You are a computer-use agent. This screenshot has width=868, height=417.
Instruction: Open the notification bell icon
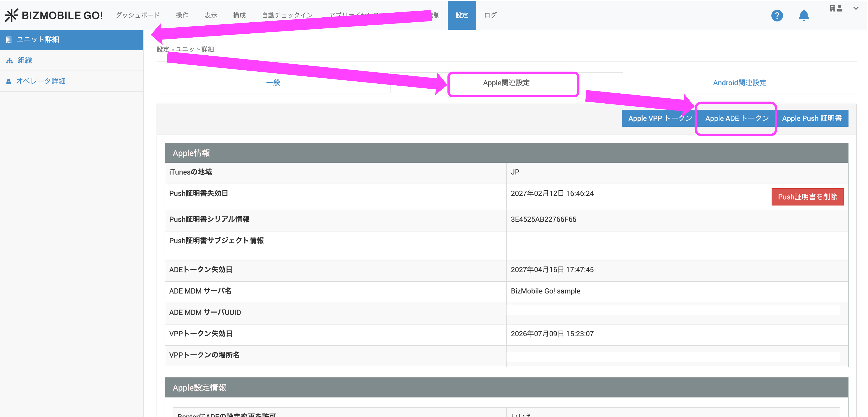tap(804, 15)
